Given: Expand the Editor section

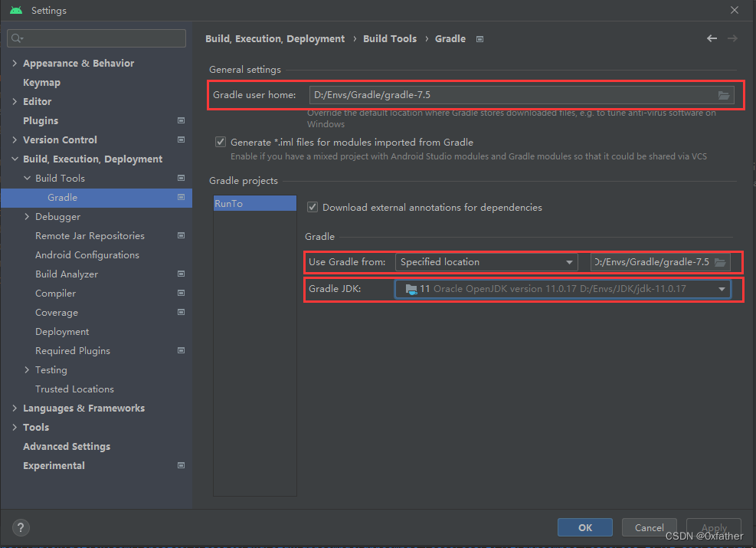Looking at the screenshot, I should pos(15,101).
